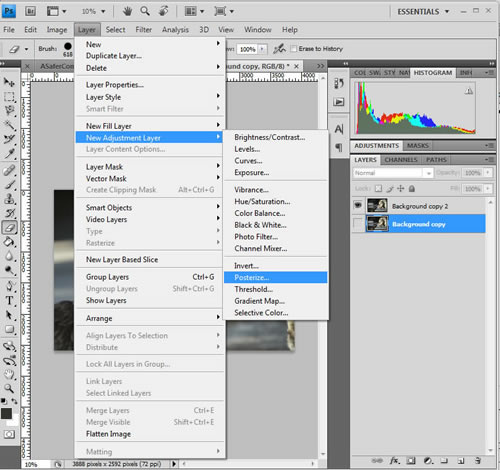Open the layer Fill slider arrow
Screen dimensions: 500x470
tap(488, 189)
